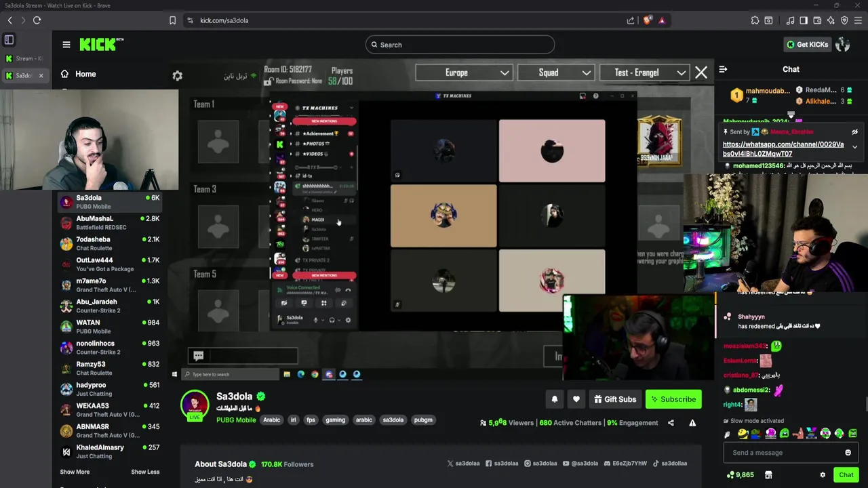The width and height of the screenshot is (868, 488).
Task: Open Brave Shields lion icon
Action: [x=647, y=20]
